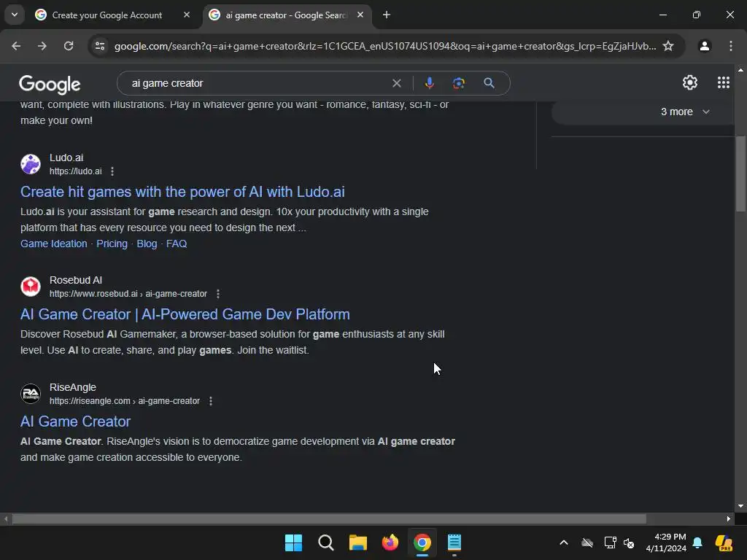Expand the tab search dropdown

[15, 15]
